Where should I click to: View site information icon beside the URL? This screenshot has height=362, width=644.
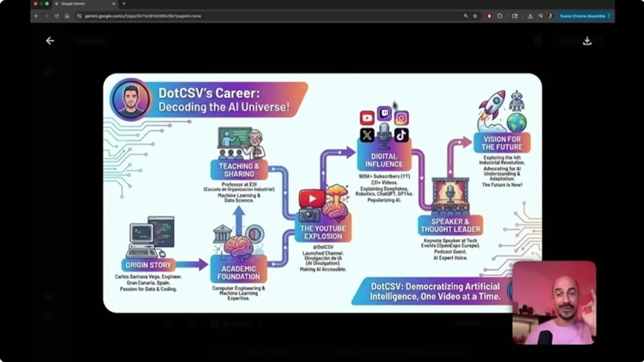click(x=79, y=16)
